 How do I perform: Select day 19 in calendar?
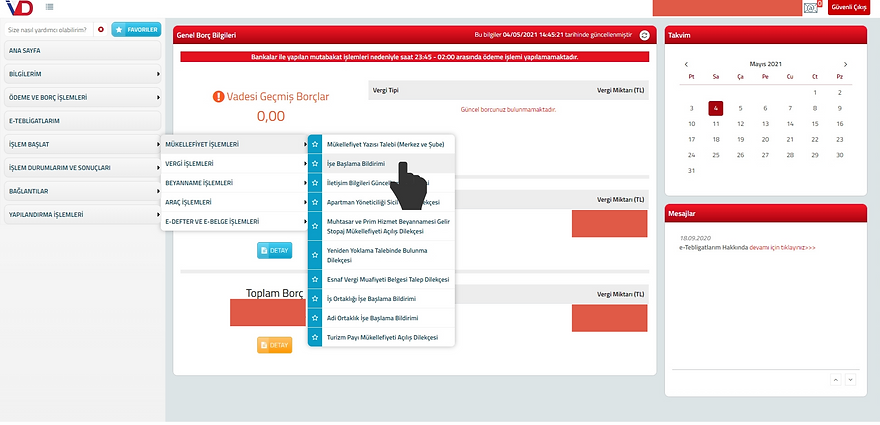pyautogui.click(x=741, y=139)
